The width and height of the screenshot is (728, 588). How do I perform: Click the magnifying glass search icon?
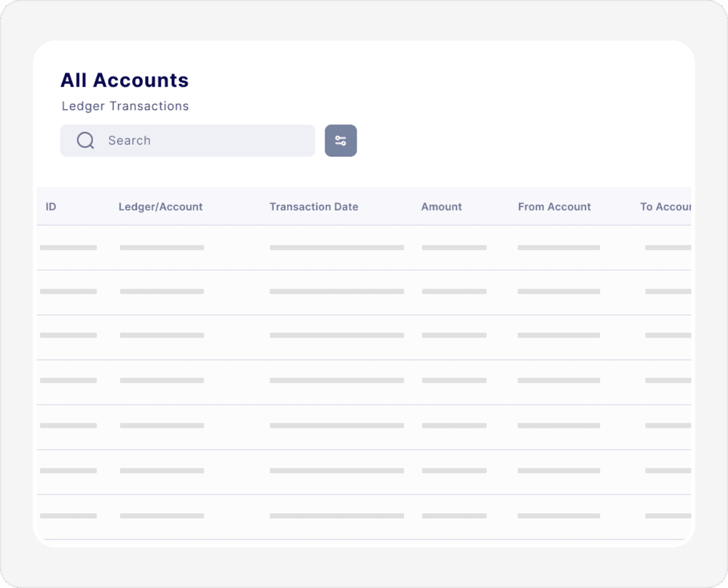pyautogui.click(x=86, y=141)
